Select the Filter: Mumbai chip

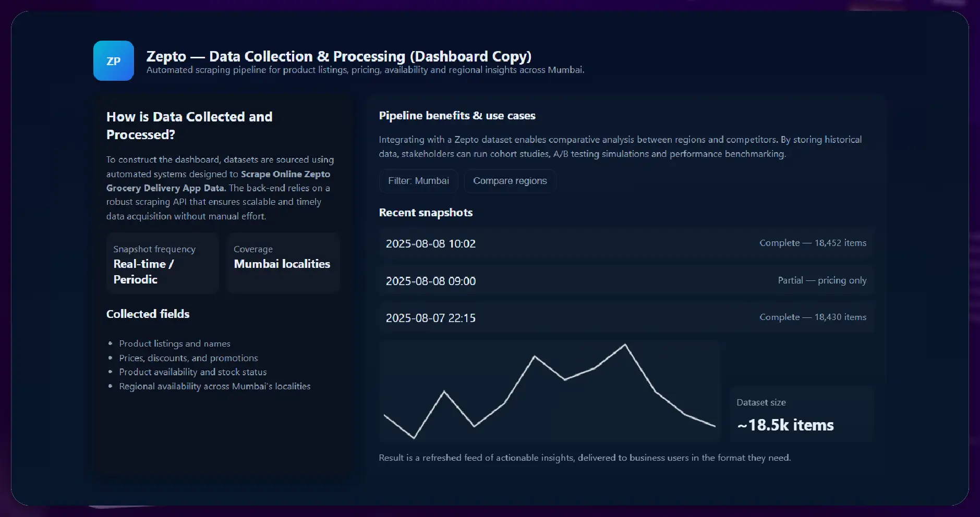(x=418, y=181)
